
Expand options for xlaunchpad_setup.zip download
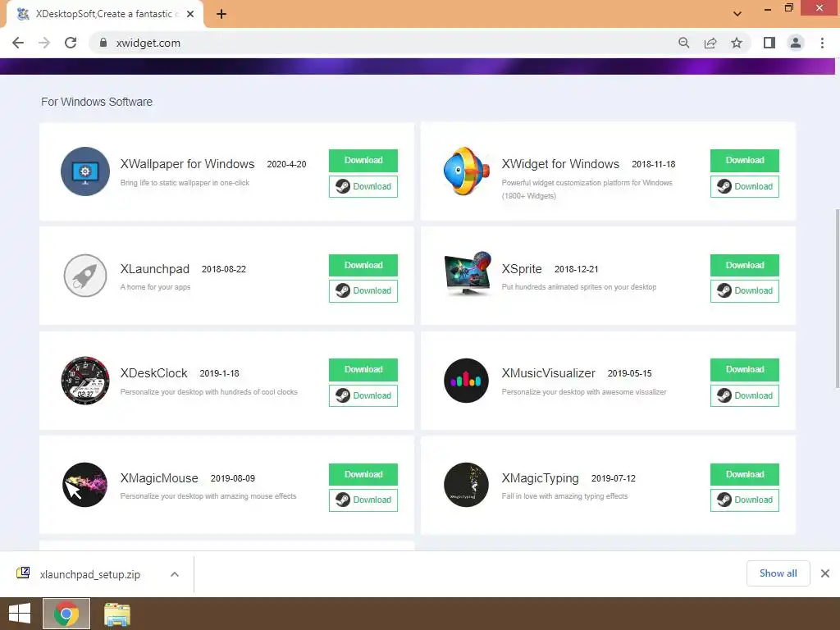pos(175,574)
